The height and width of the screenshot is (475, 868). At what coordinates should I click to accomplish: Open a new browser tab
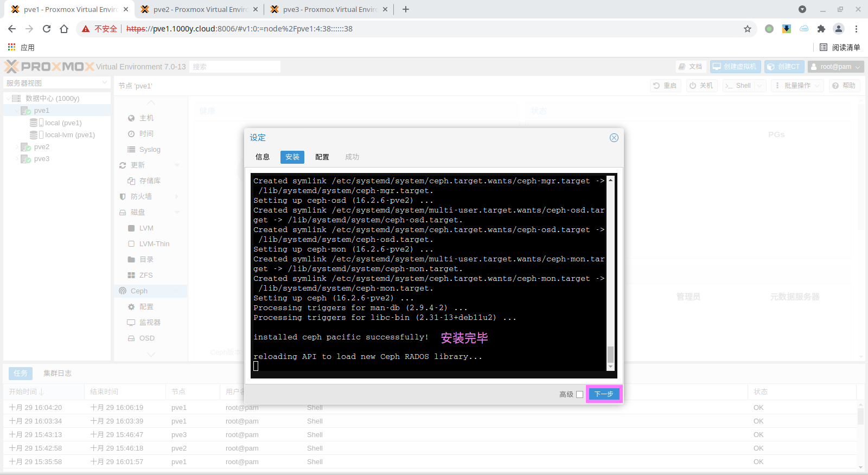pyautogui.click(x=406, y=9)
